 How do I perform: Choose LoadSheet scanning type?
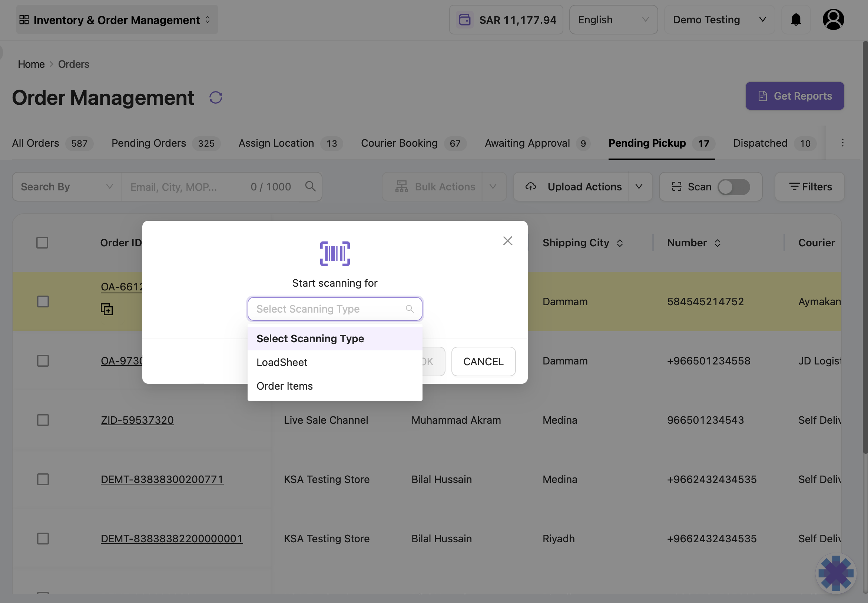point(335,362)
